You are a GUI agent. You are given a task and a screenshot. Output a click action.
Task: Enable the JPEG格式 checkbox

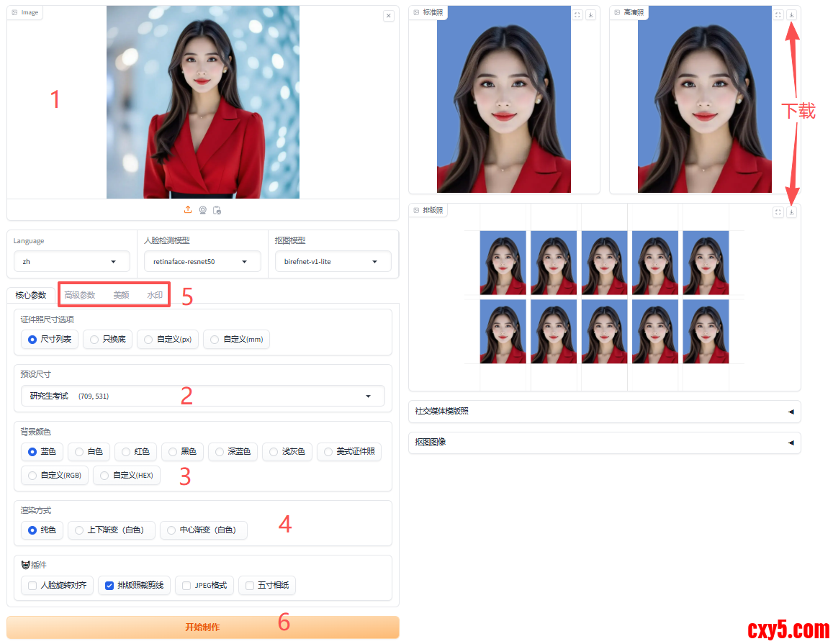(186, 586)
